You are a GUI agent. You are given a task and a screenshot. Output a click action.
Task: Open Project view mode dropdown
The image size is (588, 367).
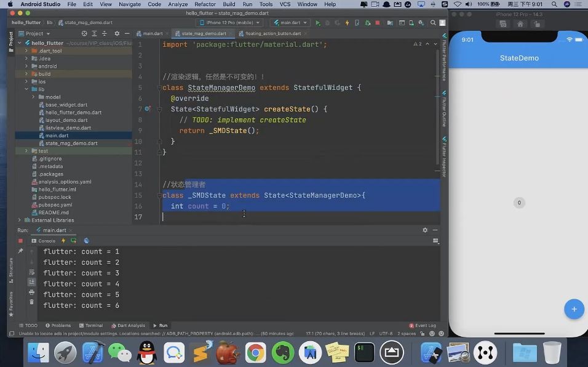34,33
